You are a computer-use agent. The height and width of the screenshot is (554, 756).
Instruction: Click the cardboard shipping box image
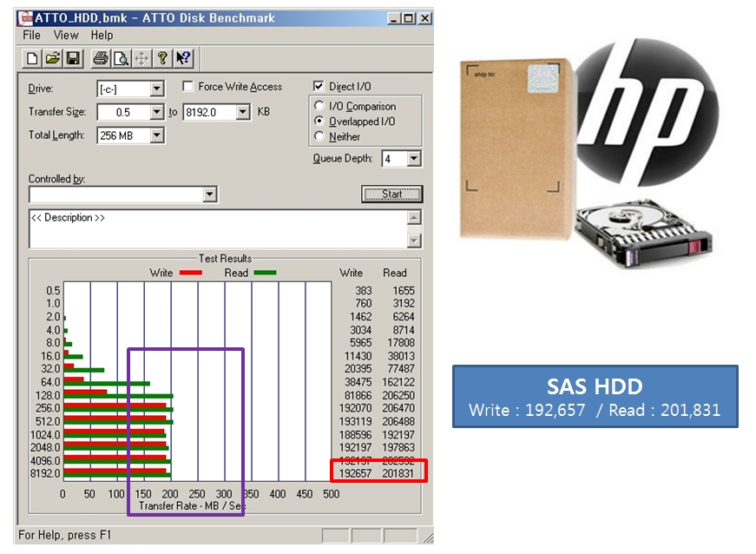click(x=517, y=149)
